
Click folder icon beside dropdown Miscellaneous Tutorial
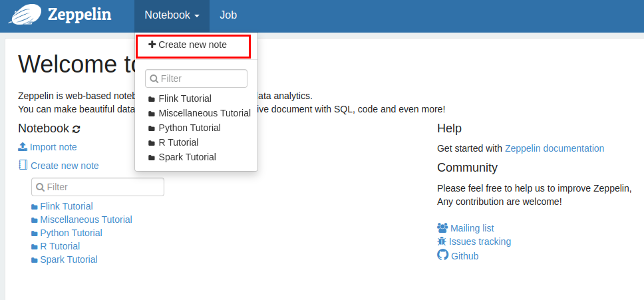(152, 114)
